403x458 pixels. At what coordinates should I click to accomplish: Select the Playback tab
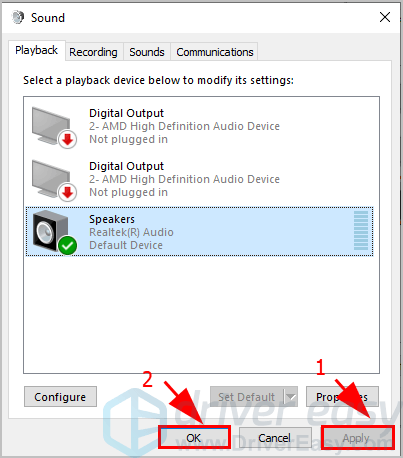point(37,50)
